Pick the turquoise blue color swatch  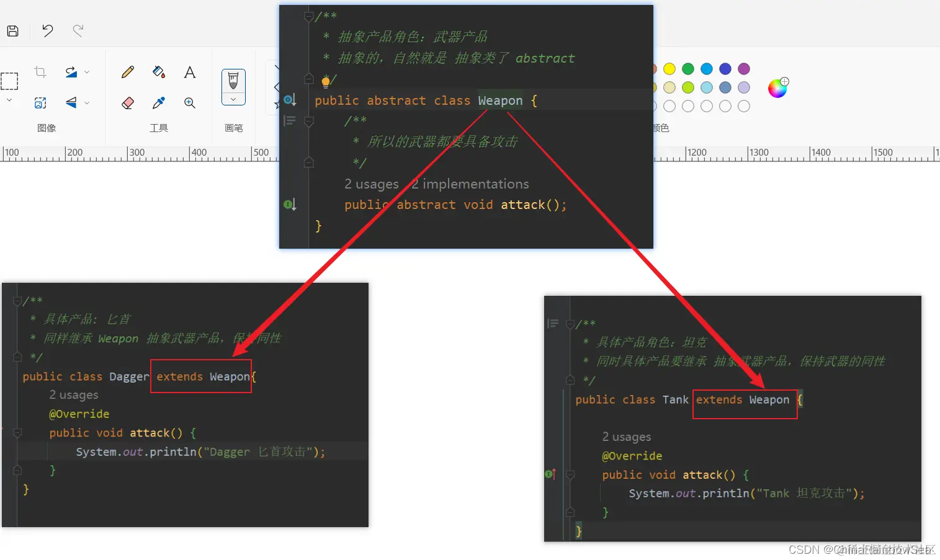point(707,69)
